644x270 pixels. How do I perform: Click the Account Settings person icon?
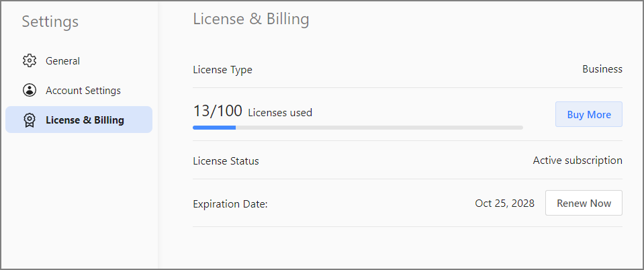(29, 90)
